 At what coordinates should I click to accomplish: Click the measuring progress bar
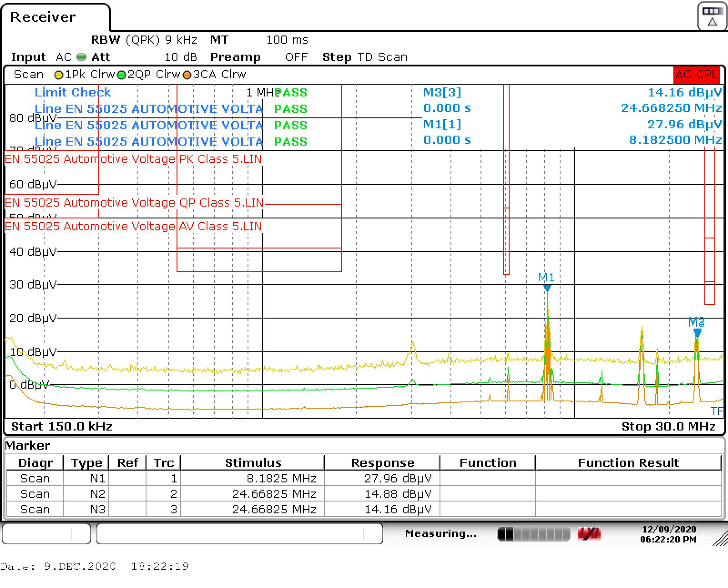point(533,534)
